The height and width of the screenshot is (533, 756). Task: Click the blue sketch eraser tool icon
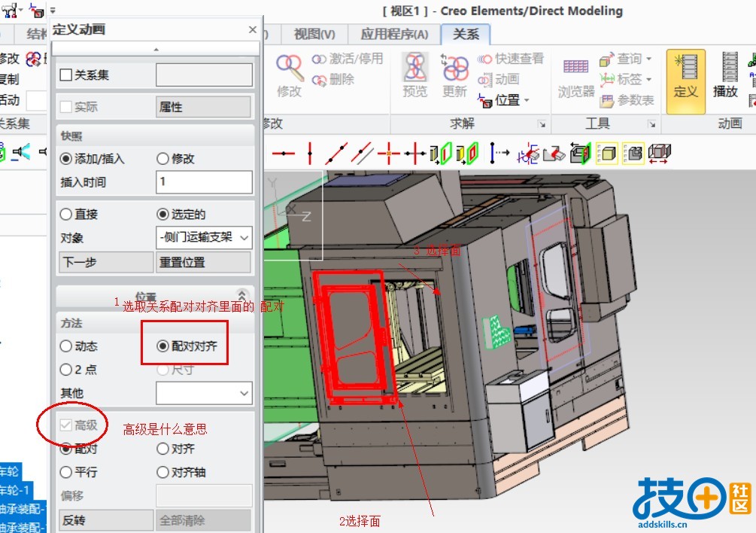click(528, 154)
